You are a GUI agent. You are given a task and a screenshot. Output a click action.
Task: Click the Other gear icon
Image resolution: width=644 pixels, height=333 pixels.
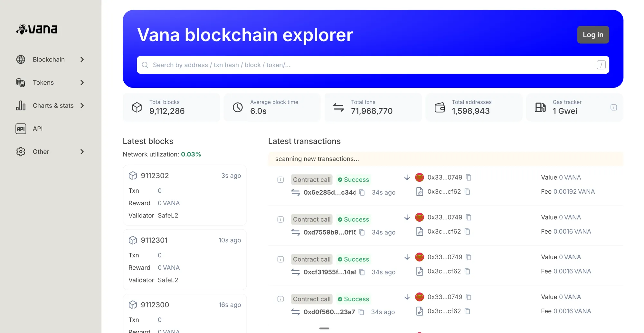tap(21, 152)
